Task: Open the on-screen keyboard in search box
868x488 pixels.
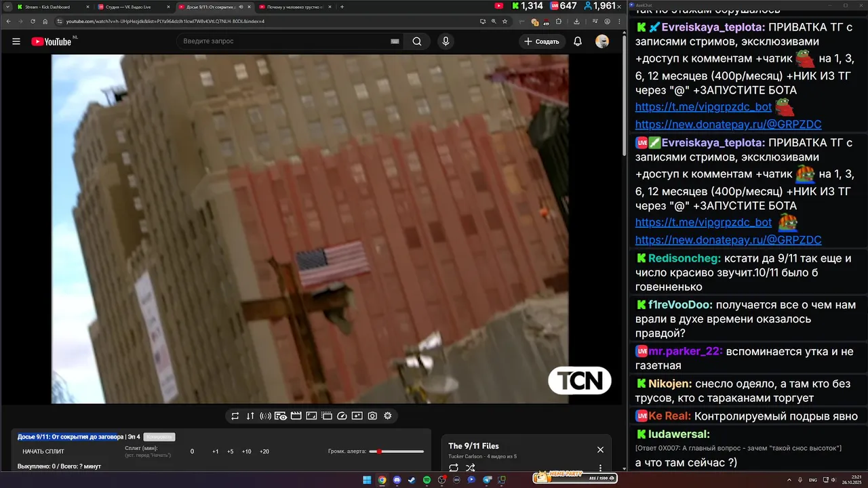Action: pyautogui.click(x=395, y=41)
